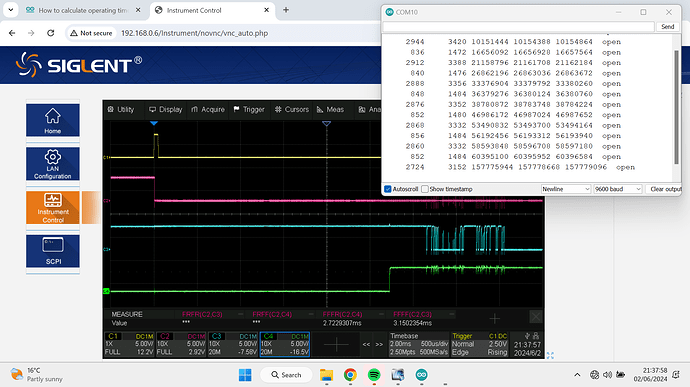Click the blue trigger delay marker
Viewport: 690px width, 387px height.
click(x=154, y=123)
